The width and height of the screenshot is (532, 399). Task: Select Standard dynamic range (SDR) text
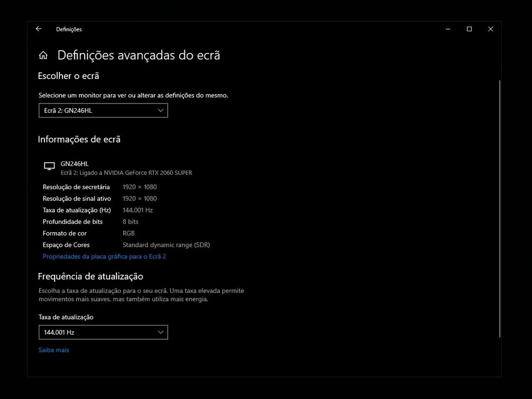166,245
